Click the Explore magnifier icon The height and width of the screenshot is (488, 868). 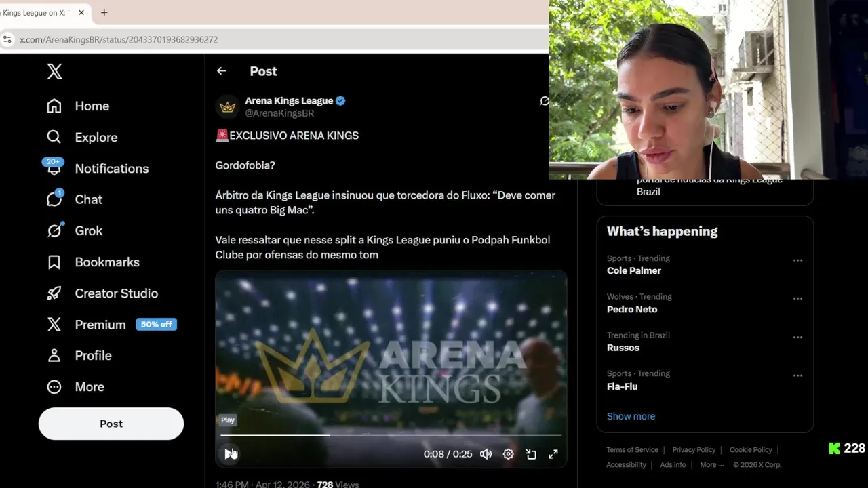pyautogui.click(x=54, y=137)
